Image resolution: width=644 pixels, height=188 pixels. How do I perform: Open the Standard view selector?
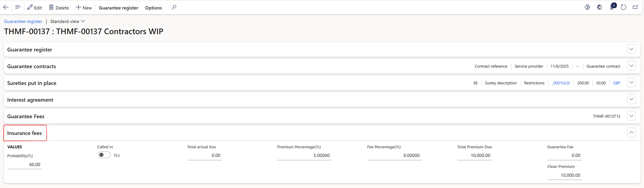coord(67,21)
